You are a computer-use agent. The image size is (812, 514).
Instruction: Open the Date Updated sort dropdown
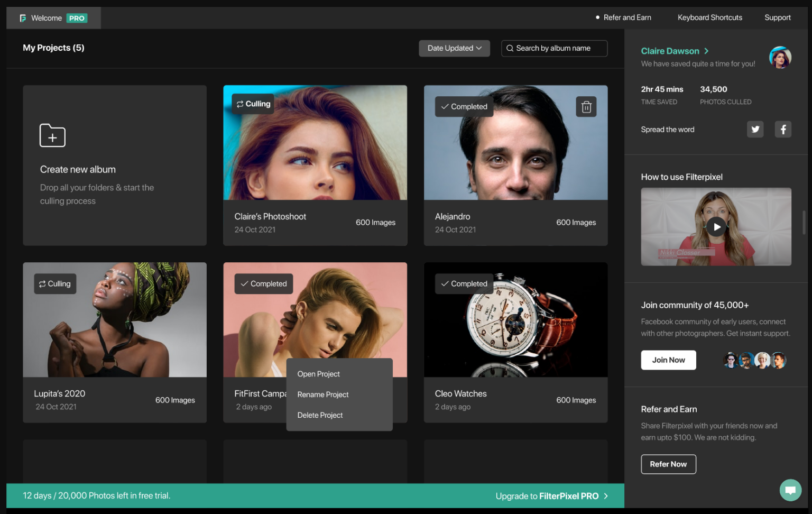click(x=454, y=48)
